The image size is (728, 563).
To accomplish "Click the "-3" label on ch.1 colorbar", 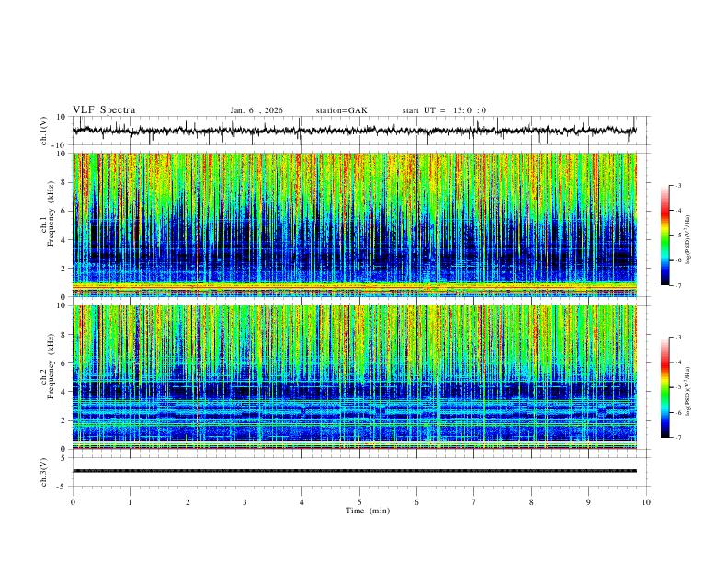I will (677, 185).
